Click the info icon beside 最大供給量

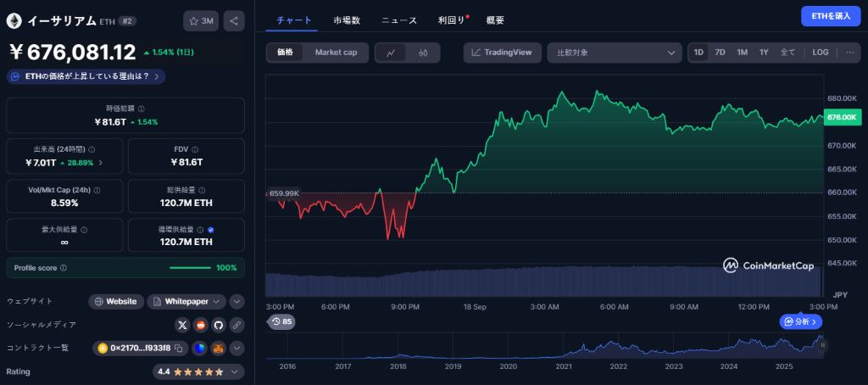coord(84,229)
